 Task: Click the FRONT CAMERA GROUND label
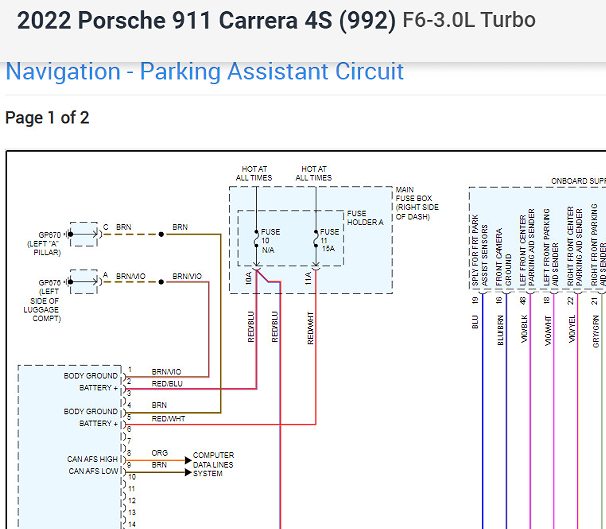point(503,257)
